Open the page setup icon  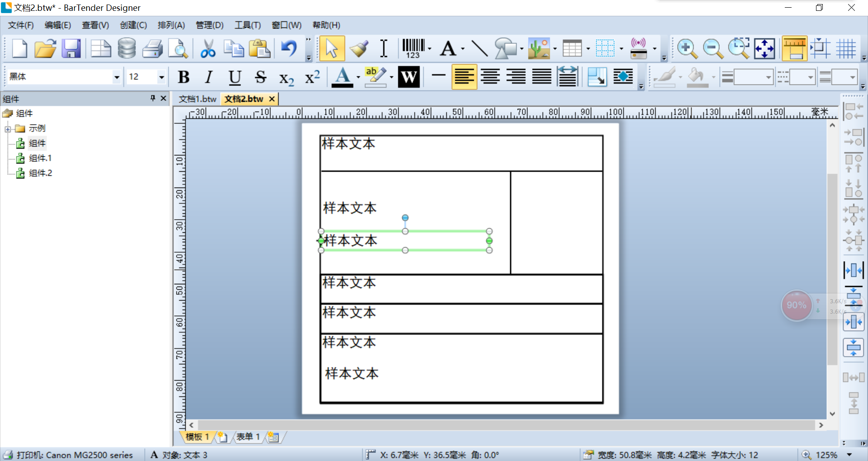[x=101, y=48]
